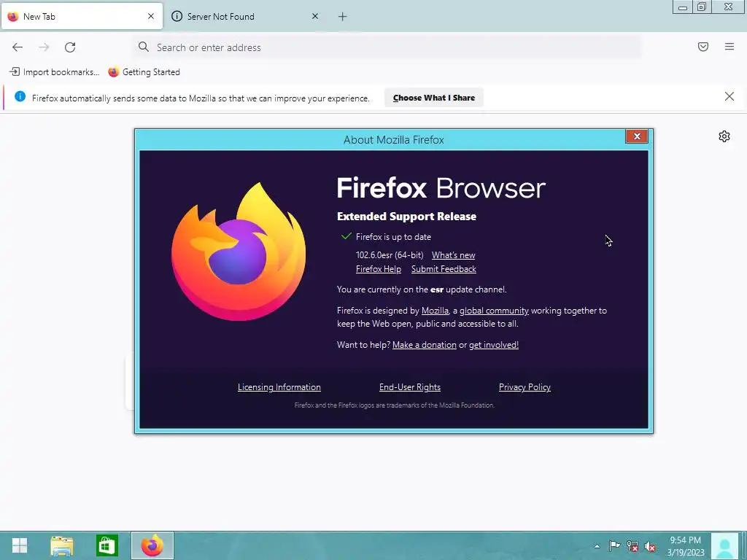Screen dimensions: 747x560
Task: Open the Store app on taskbar
Action: 107,545
